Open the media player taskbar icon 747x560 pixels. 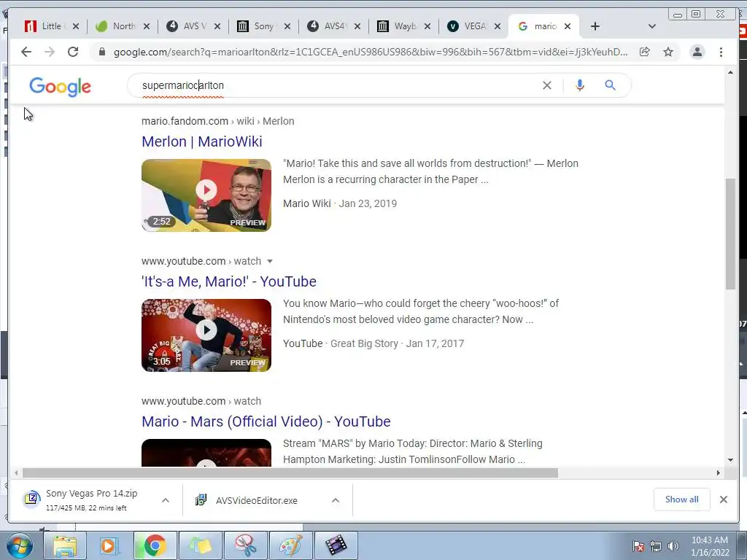109,545
